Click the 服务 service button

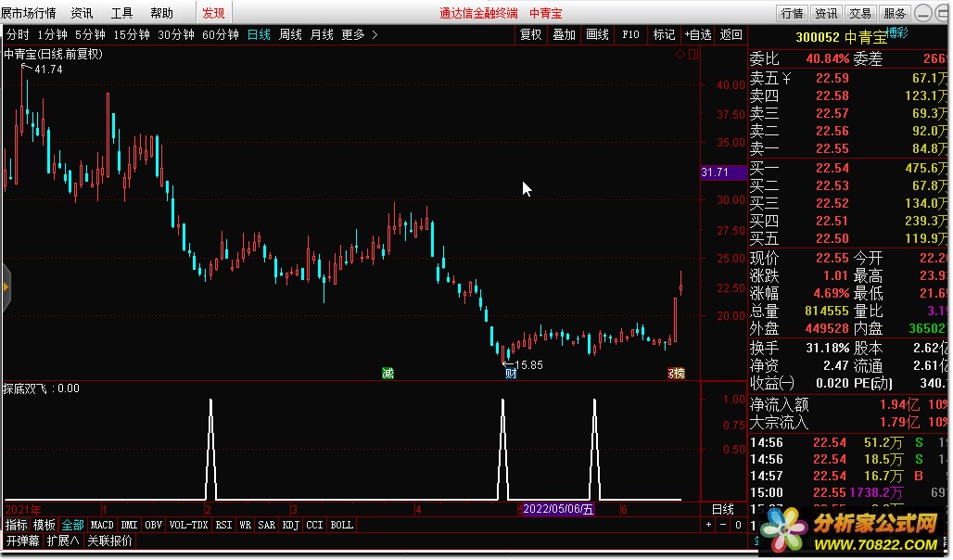(894, 13)
